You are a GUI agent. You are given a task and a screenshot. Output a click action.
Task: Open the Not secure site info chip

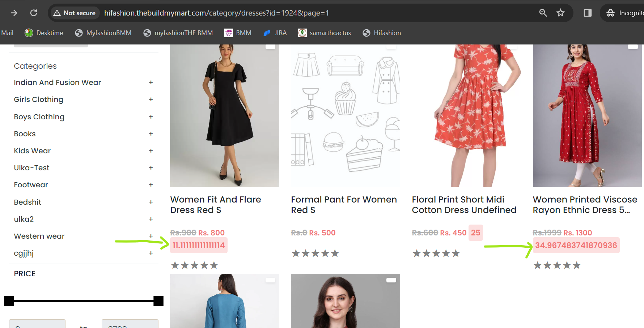tap(75, 13)
